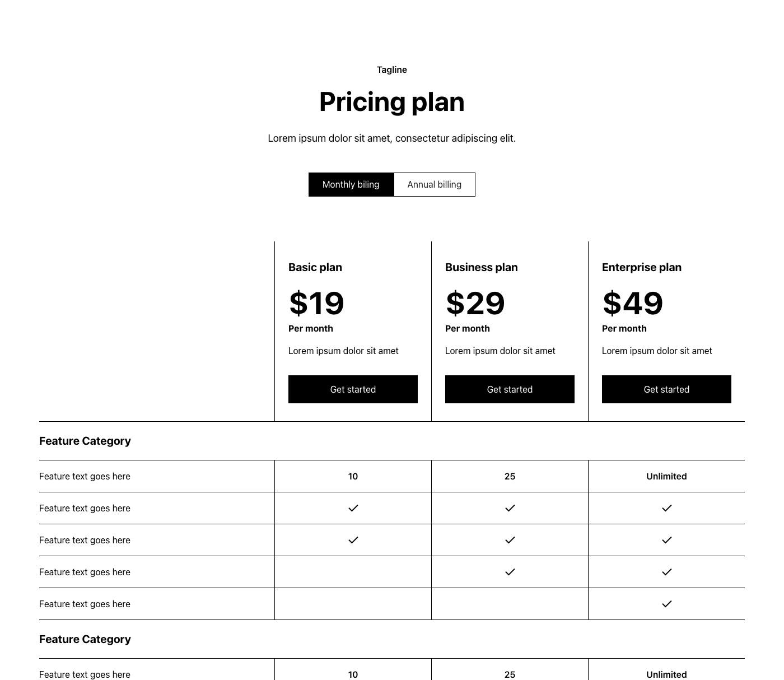Click Enterprise plan checkmark in fourth feature row
Screen dimensions: 784x680
tap(666, 572)
